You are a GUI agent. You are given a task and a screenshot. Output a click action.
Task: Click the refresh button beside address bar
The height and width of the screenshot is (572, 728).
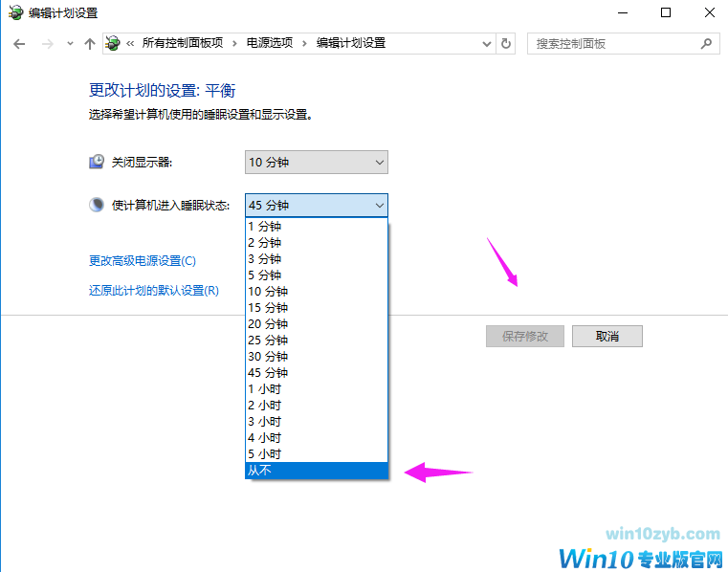(506, 43)
